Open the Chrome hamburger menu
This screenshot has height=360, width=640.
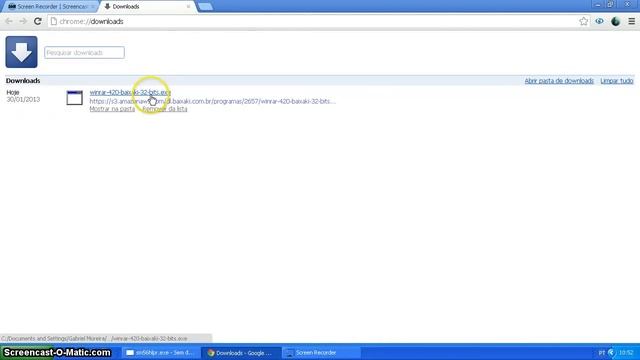631,21
